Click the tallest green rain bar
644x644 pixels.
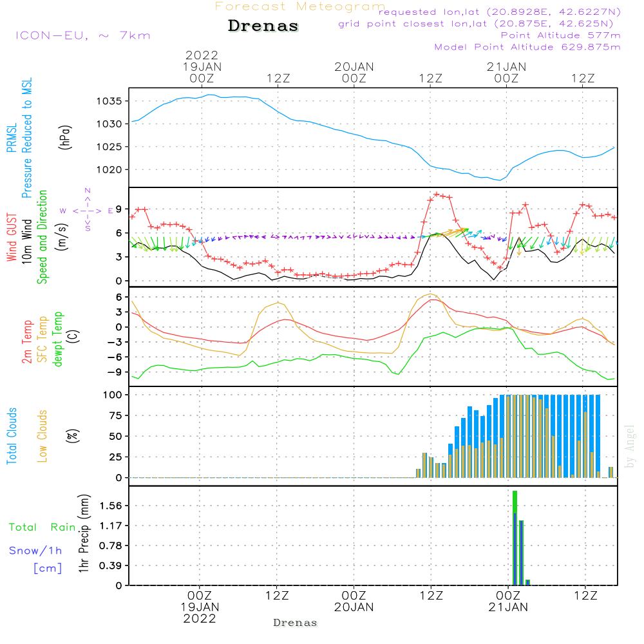pyautogui.click(x=515, y=537)
